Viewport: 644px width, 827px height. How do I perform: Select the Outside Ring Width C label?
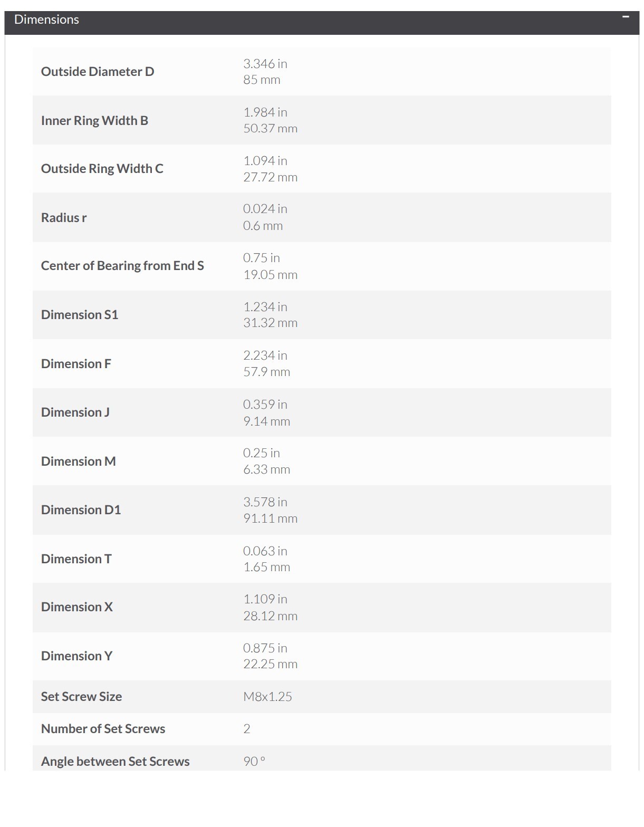click(x=102, y=169)
